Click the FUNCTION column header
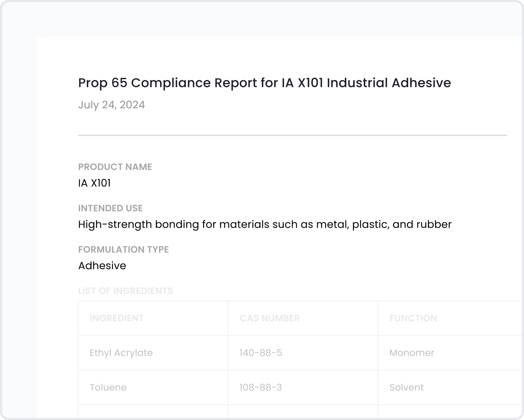 pos(413,318)
